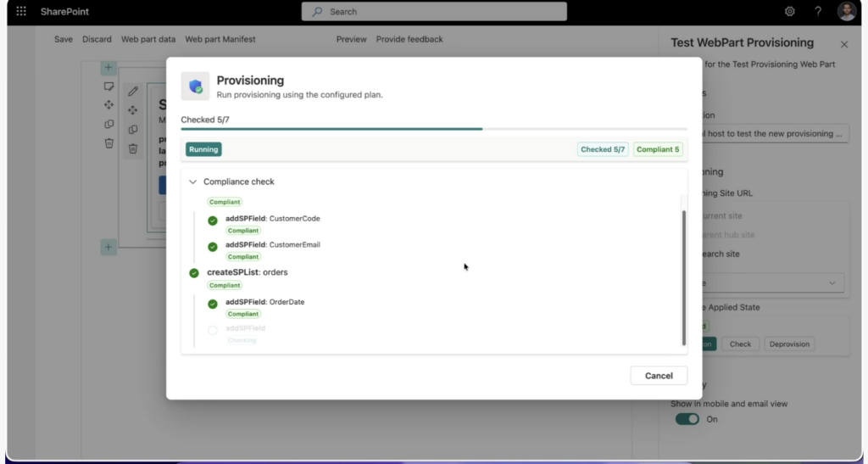This screenshot has width=868, height=464.
Task: Click Provide feedback
Action: 409,39
